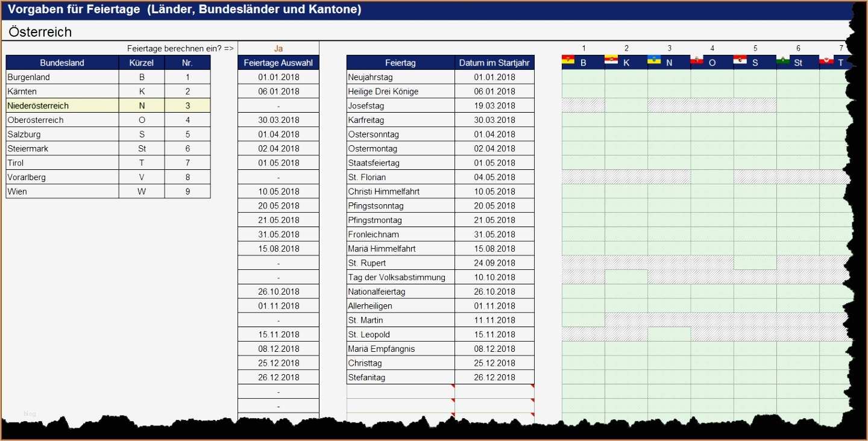Click the Kürzel column header
Viewport: 868px width, 441px height.
tap(142, 63)
